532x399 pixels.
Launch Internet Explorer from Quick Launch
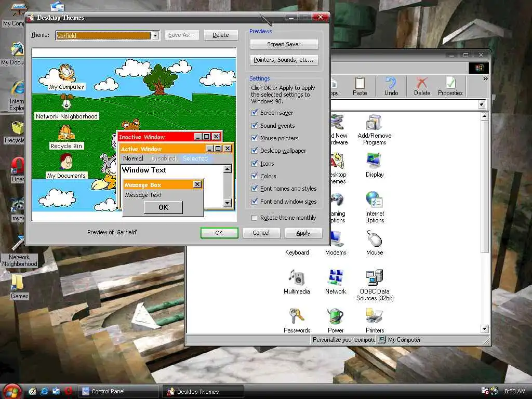(44, 391)
